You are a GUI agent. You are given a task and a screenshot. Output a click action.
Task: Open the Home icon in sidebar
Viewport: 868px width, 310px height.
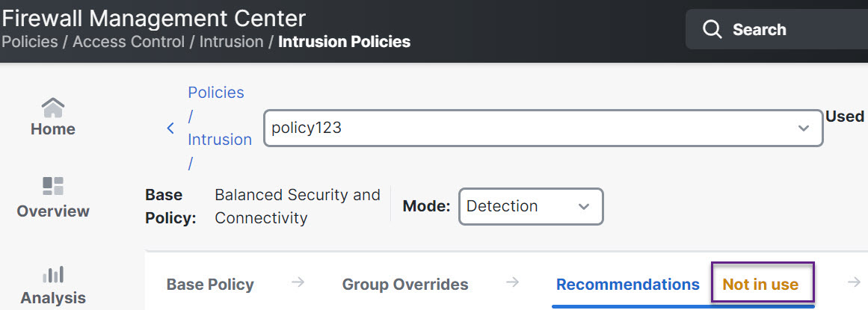52,108
